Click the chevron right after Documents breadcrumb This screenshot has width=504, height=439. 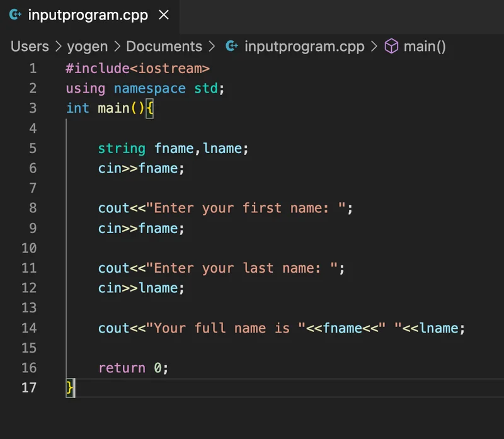[212, 46]
